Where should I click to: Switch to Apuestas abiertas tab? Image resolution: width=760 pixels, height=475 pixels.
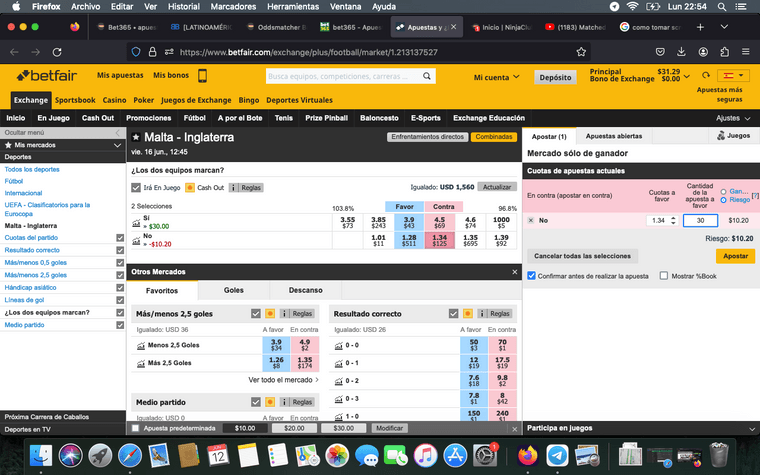[x=614, y=136]
